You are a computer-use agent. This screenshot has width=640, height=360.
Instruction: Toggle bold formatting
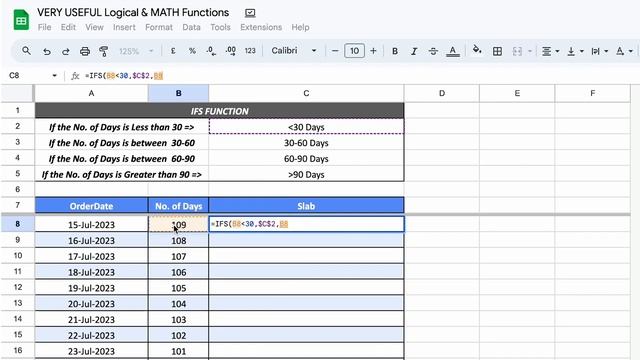pos(395,51)
